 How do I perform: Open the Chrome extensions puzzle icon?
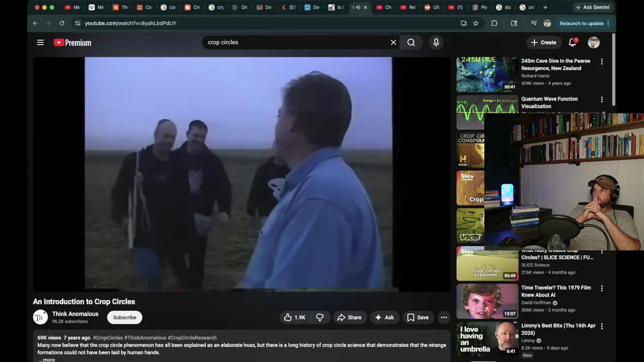click(x=495, y=23)
